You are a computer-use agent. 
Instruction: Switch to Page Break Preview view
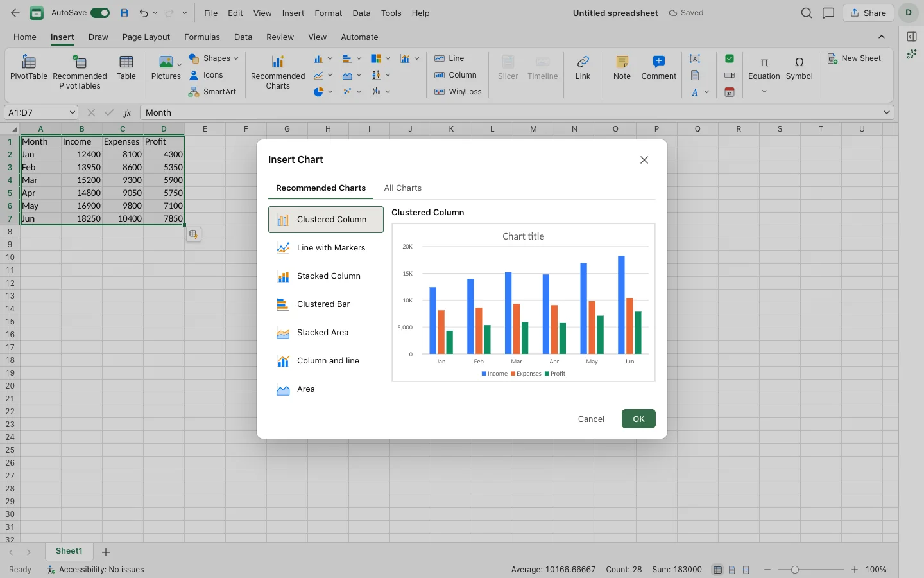[x=746, y=570]
